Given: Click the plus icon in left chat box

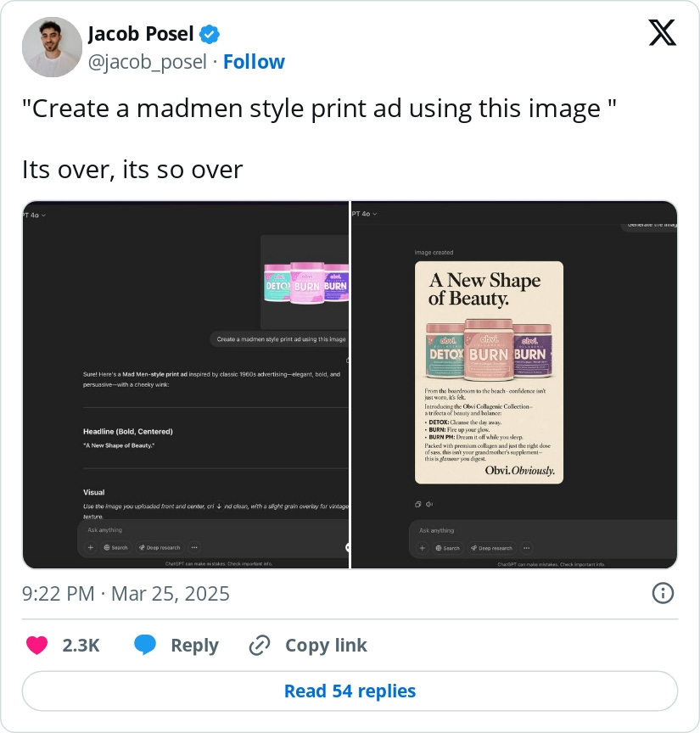Looking at the screenshot, I should (x=91, y=547).
